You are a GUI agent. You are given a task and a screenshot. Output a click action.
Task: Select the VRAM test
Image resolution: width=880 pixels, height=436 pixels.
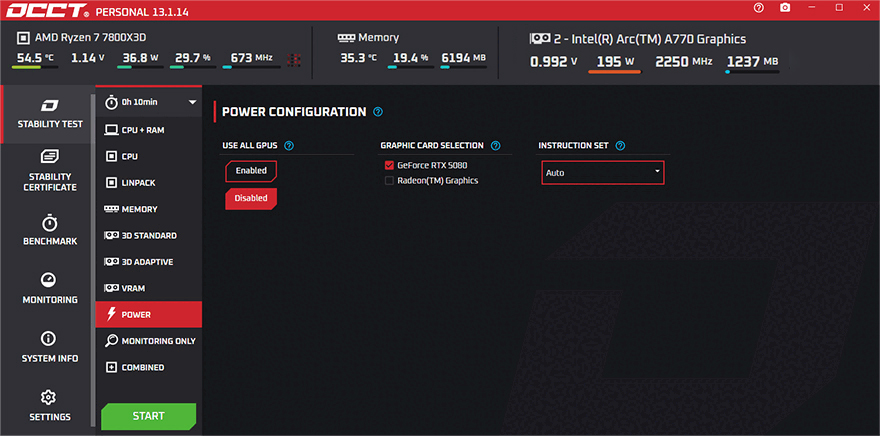[149, 288]
